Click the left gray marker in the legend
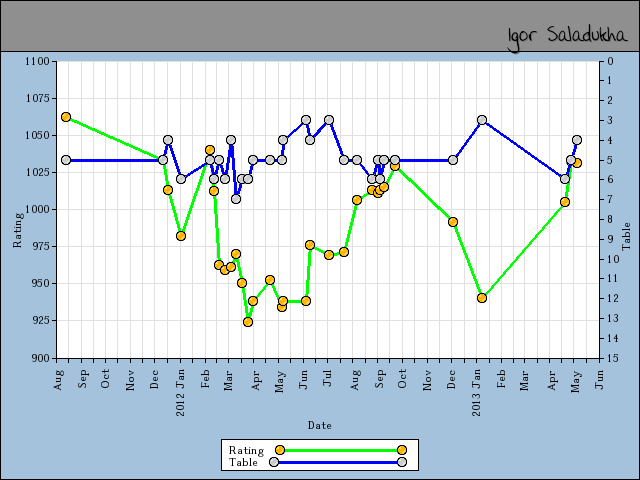The image size is (640, 480). (x=274, y=462)
